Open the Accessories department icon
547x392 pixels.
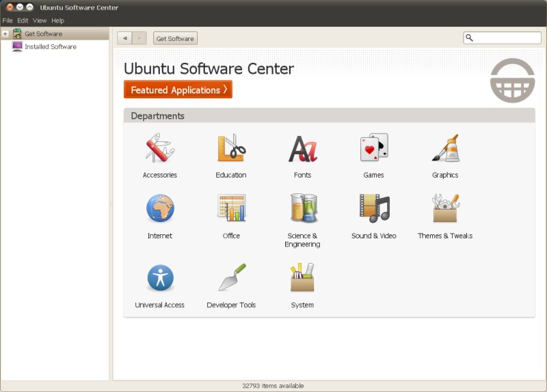pos(159,148)
